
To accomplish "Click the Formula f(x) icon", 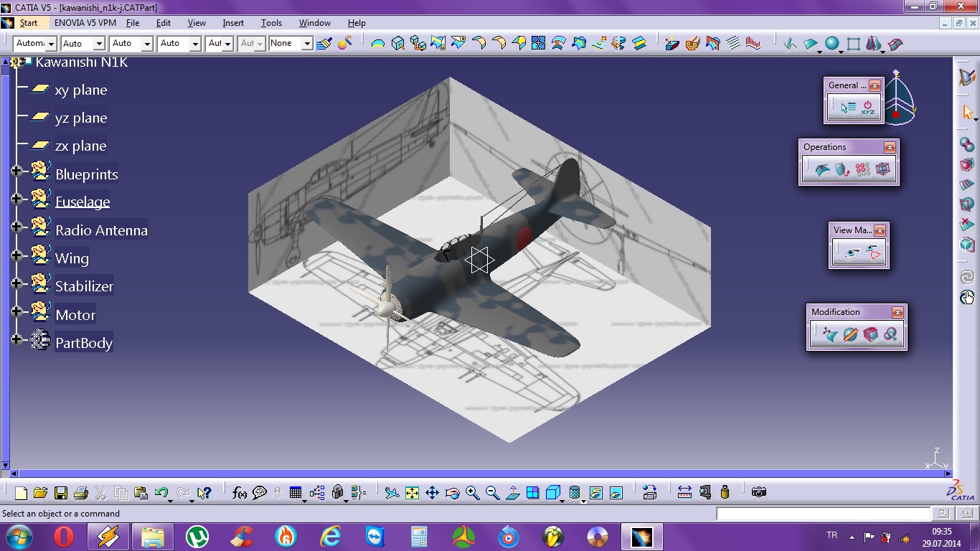I will coord(240,493).
